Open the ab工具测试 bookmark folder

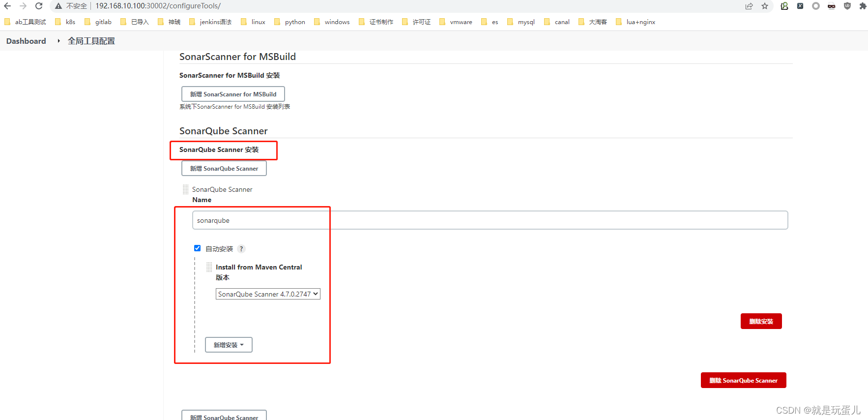click(x=25, y=22)
